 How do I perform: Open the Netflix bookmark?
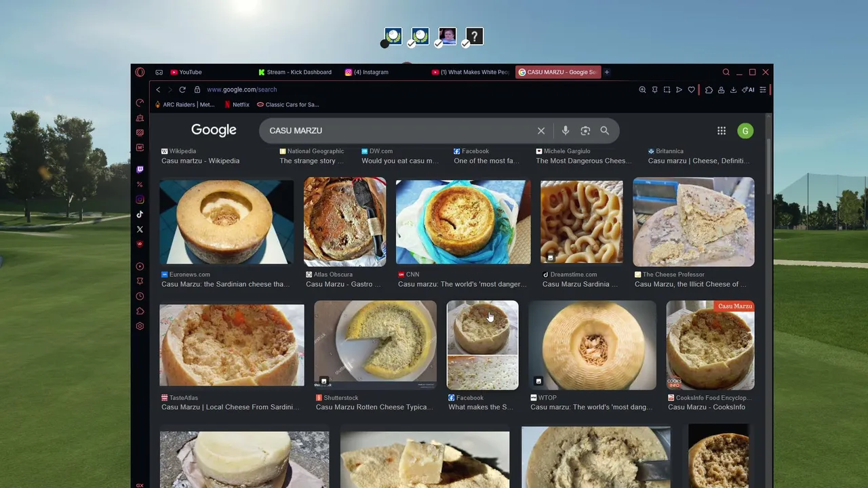click(x=237, y=104)
